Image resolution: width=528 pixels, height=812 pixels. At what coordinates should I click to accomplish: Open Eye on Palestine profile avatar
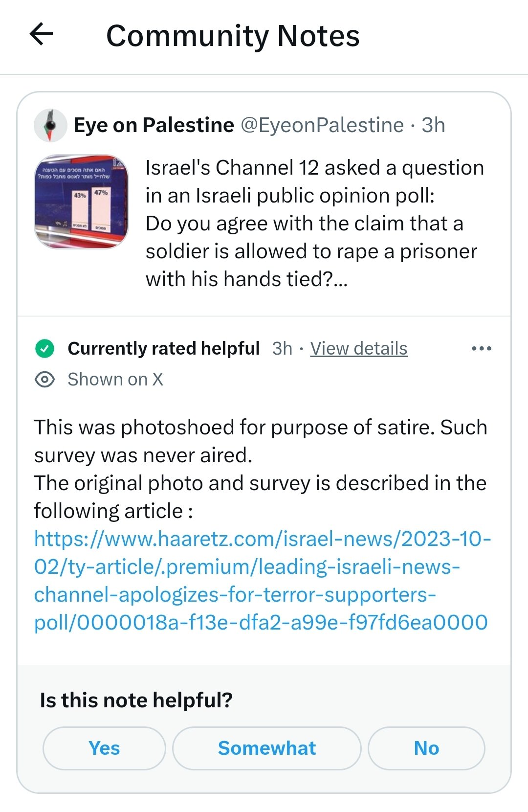(x=50, y=125)
